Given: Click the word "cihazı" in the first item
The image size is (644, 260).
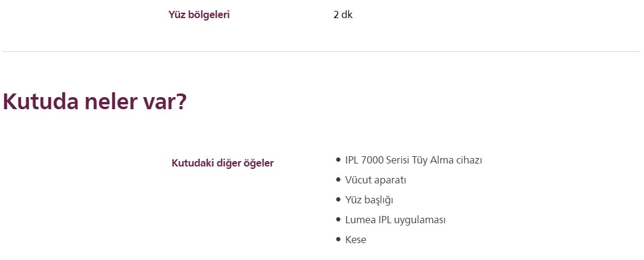Looking at the screenshot, I should [469, 160].
